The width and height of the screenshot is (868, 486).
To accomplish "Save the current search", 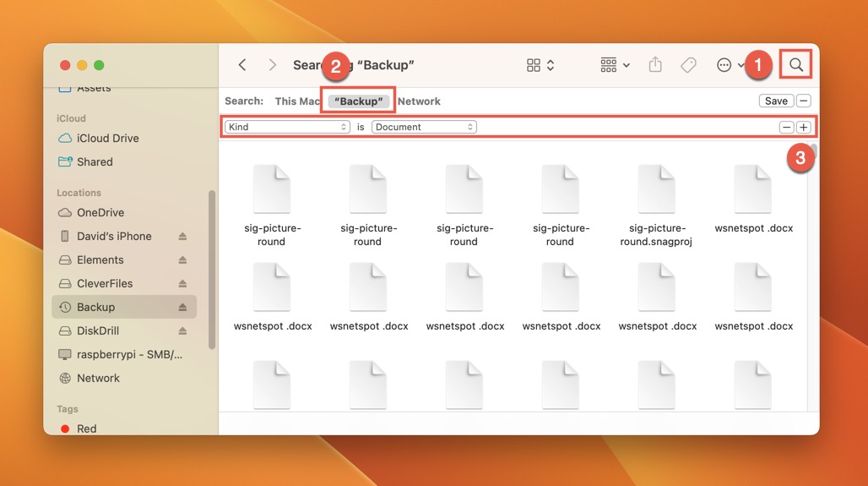I will [776, 101].
